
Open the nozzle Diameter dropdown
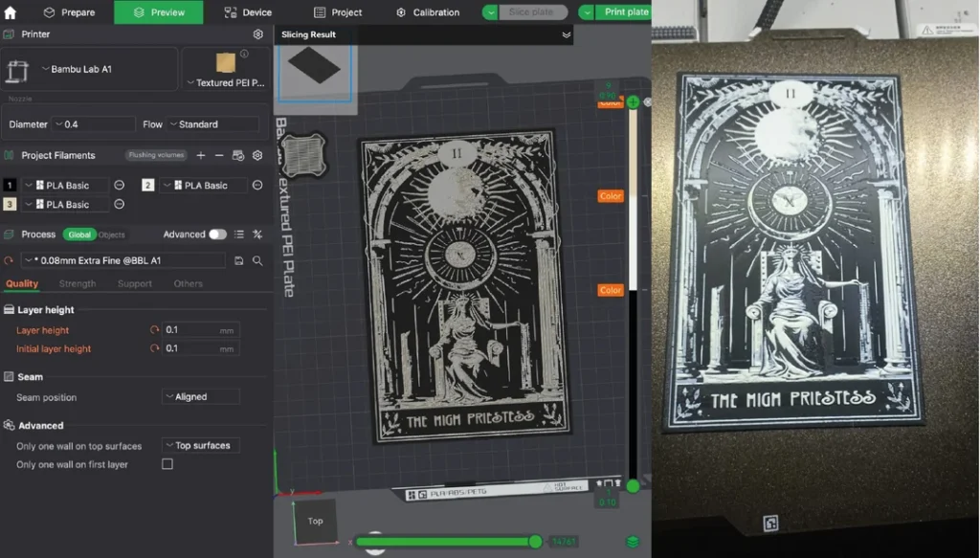93,124
